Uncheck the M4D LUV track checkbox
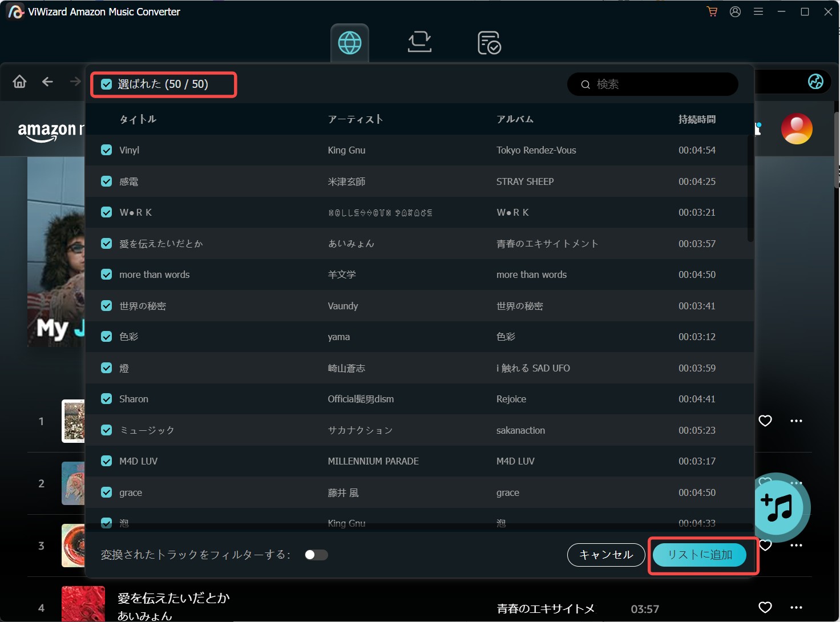Viewport: 840px width, 622px height. (x=106, y=461)
